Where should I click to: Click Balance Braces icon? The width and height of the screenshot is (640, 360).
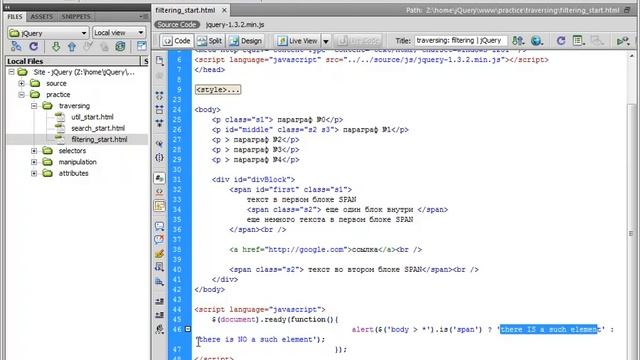(160, 157)
